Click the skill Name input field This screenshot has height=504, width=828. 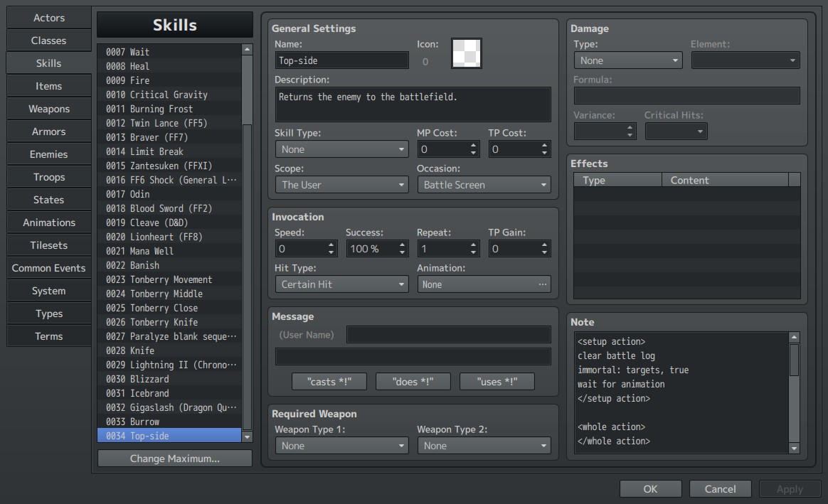tap(341, 60)
